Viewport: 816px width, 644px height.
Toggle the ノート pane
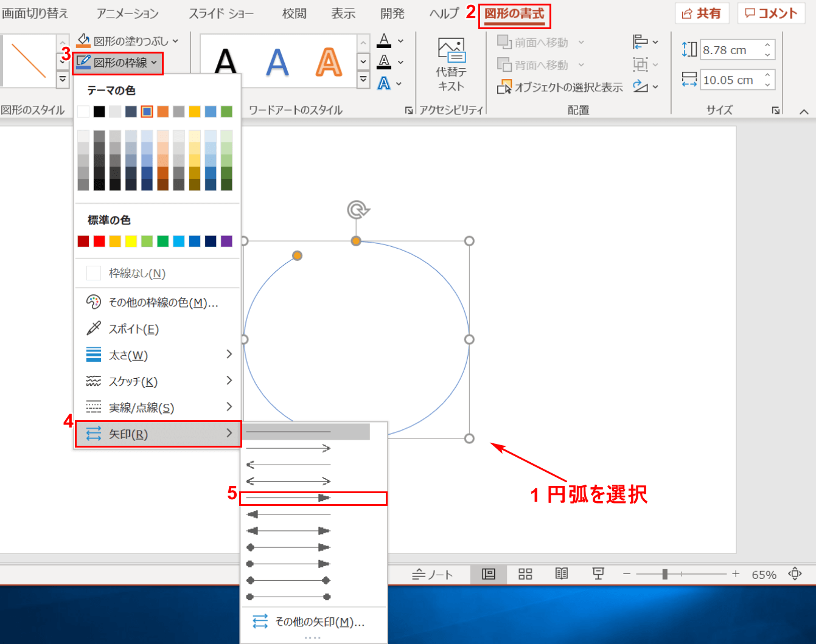(432, 574)
